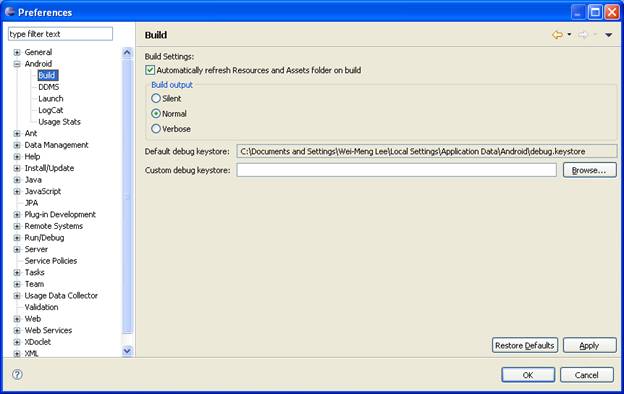Screen dimensions: 624x394
Task: Click the back navigation arrow icon
Action: [x=557, y=35]
